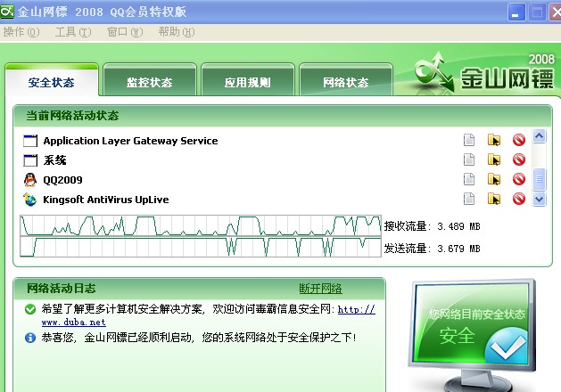Open file location icon for 系统 row
Viewport: 561px width, 392px height.
coord(494,159)
